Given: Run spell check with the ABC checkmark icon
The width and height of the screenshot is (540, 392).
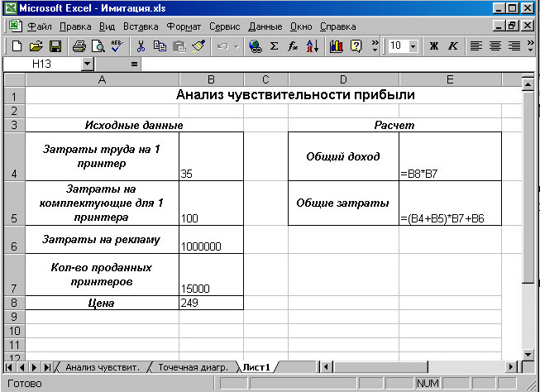Looking at the screenshot, I should 117,45.
